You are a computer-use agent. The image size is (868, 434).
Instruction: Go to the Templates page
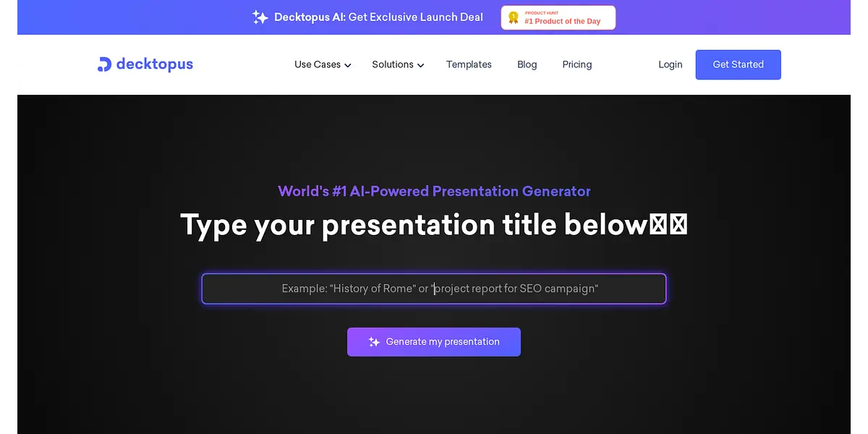469,64
